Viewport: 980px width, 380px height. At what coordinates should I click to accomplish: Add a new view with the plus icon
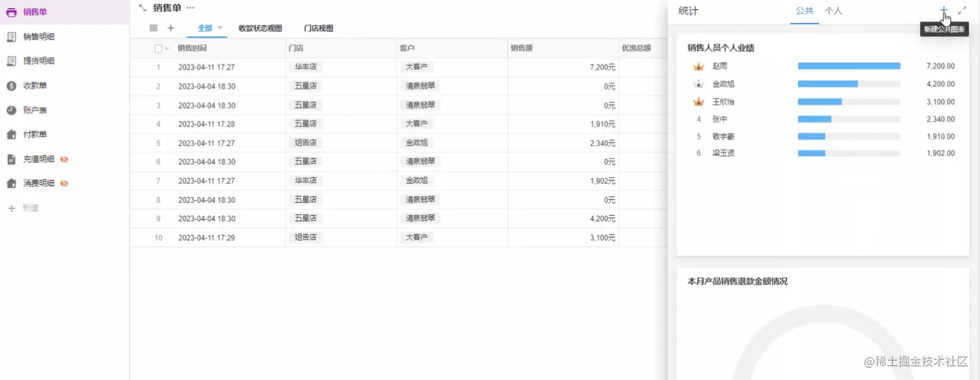[171, 28]
